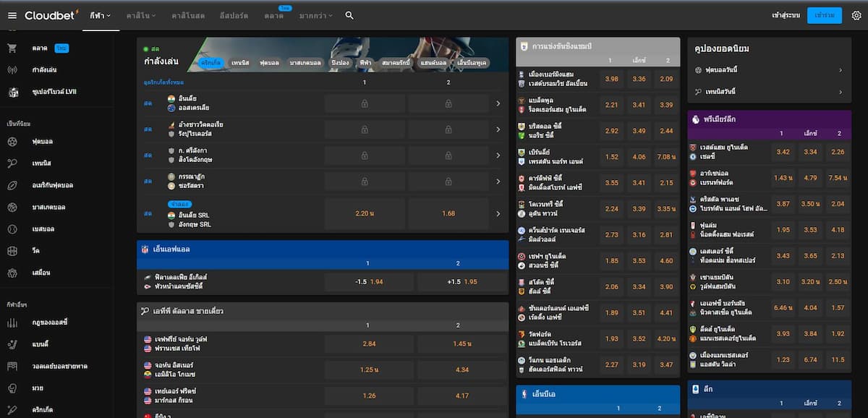Expand the คาสิโน dropdown in top navigation
Viewport: 868px width, 418px height.
(x=140, y=15)
